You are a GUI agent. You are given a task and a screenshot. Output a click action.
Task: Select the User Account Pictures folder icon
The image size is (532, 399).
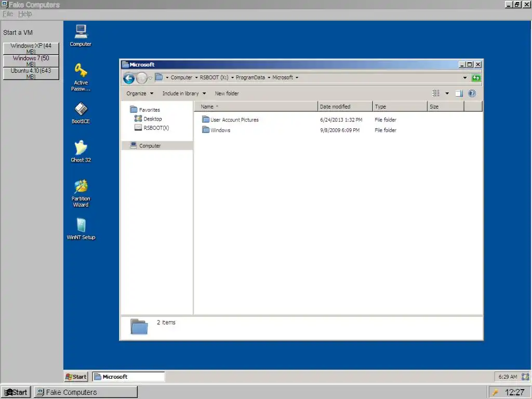click(x=206, y=119)
